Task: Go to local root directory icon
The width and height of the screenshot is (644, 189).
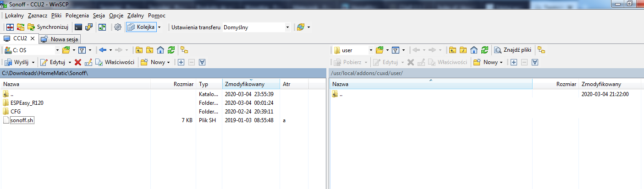Action: (x=150, y=50)
